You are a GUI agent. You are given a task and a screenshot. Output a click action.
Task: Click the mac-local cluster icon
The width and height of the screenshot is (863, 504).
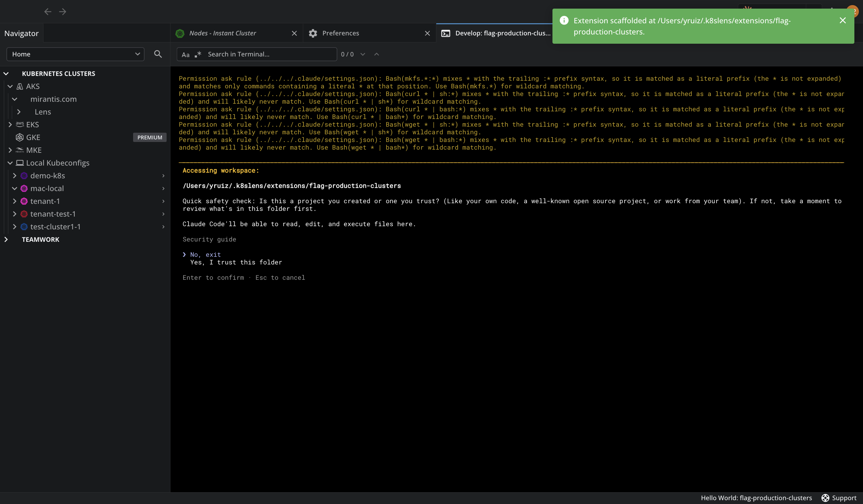coord(24,188)
